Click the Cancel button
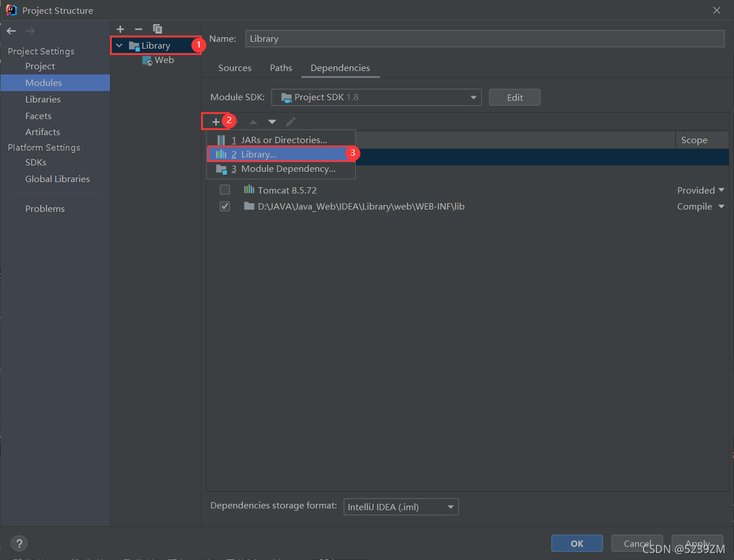 click(637, 543)
